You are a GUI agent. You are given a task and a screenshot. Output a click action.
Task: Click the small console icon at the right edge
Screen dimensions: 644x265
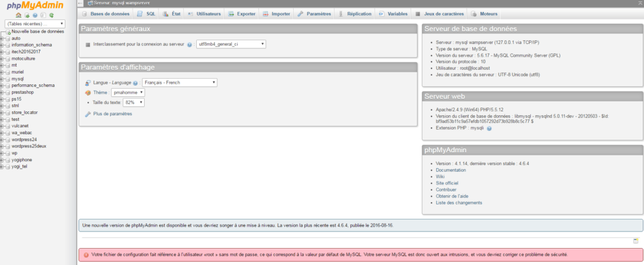[x=636, y=240]
